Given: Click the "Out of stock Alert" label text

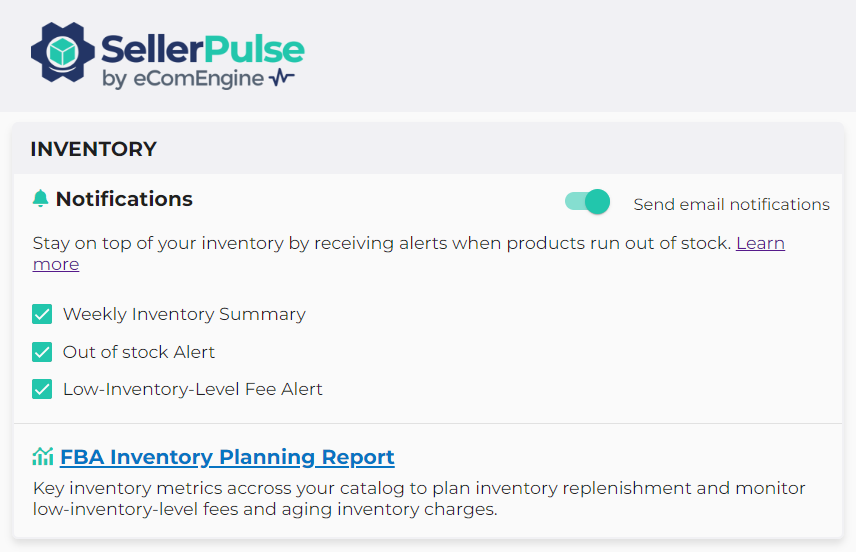Looking at the screenshot, I should [139, 352].
